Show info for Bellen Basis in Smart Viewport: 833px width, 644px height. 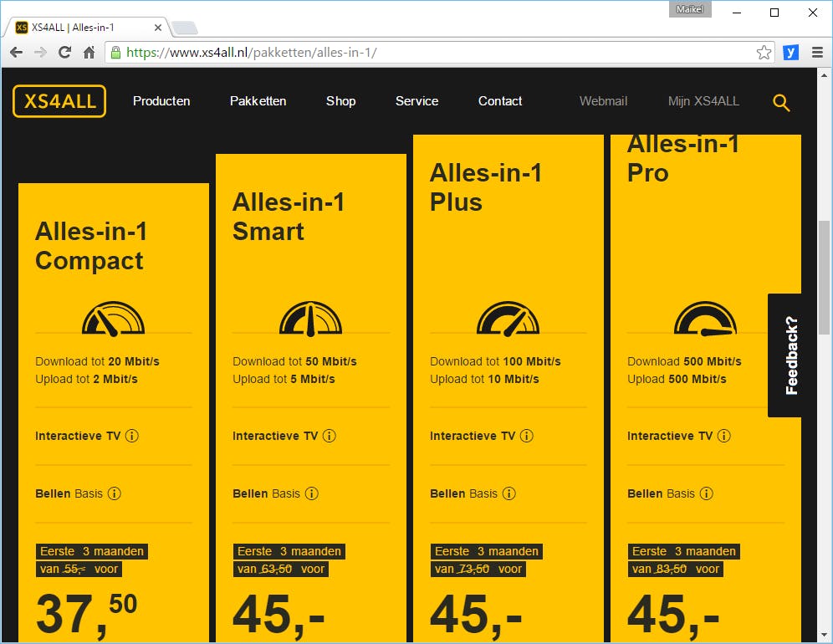[x=312, y=493]
